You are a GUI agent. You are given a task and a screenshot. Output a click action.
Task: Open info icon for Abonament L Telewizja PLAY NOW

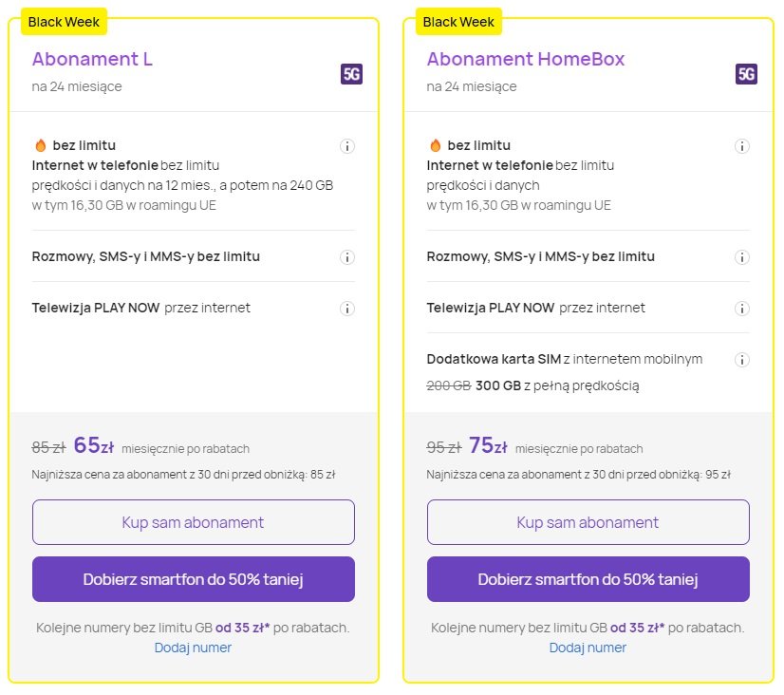point(347,309)
